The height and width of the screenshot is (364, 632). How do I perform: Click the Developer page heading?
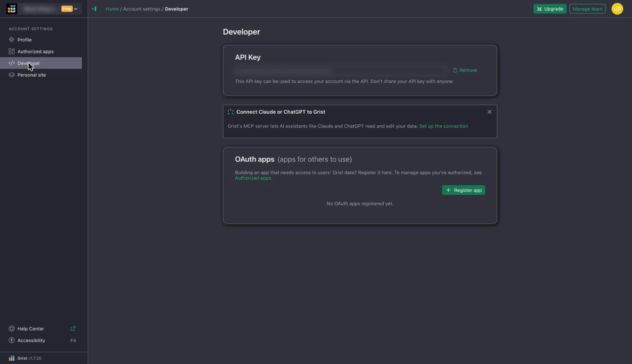pyautogui.click(x=241, y=32)
